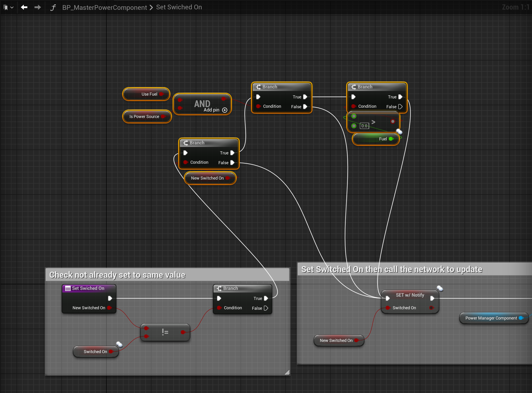The image size is (532, 393).
Task: Click the bookmark icon in the top toolbar
Action: tap(6, 7)
